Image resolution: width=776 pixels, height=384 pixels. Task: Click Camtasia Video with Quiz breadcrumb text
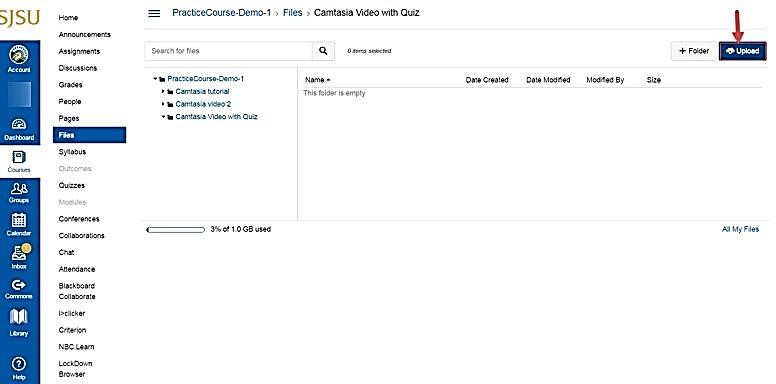coord(367,13)
